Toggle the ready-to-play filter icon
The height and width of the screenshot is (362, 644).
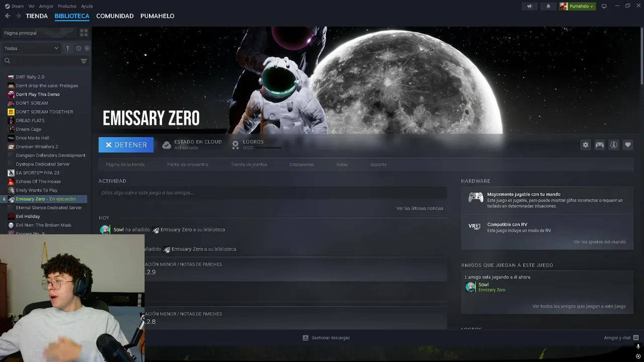pyautogui.click(x=87, y=48)
